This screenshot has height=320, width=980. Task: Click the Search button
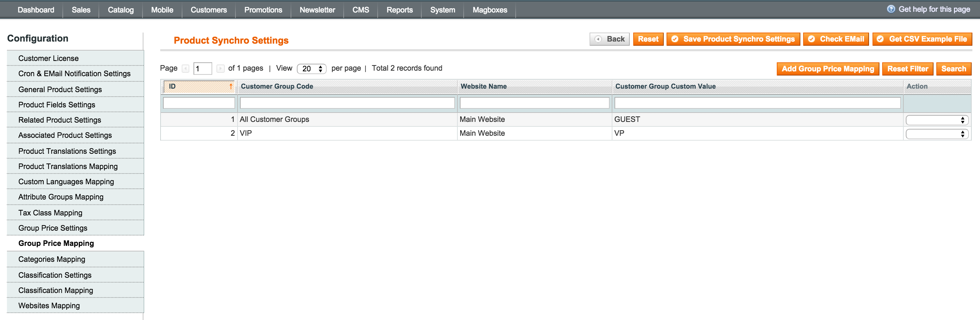pyautogui.click(x=954, y=69)
